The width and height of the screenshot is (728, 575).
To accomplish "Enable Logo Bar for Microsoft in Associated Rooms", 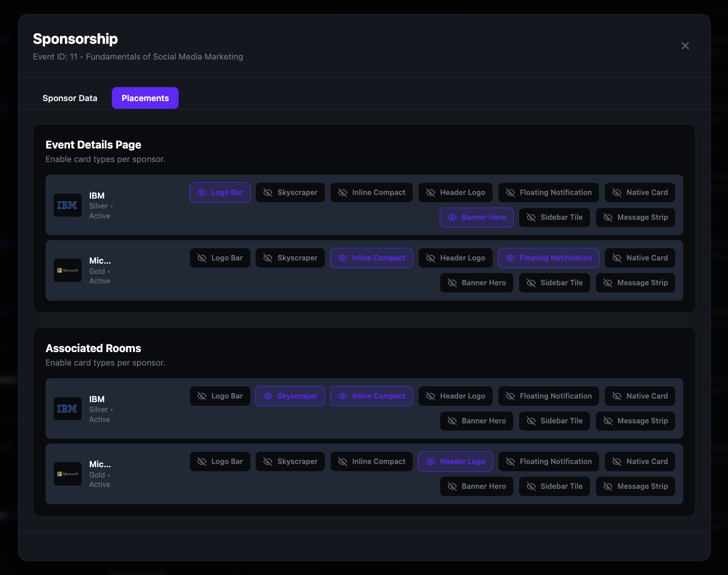I will (220, 462).
